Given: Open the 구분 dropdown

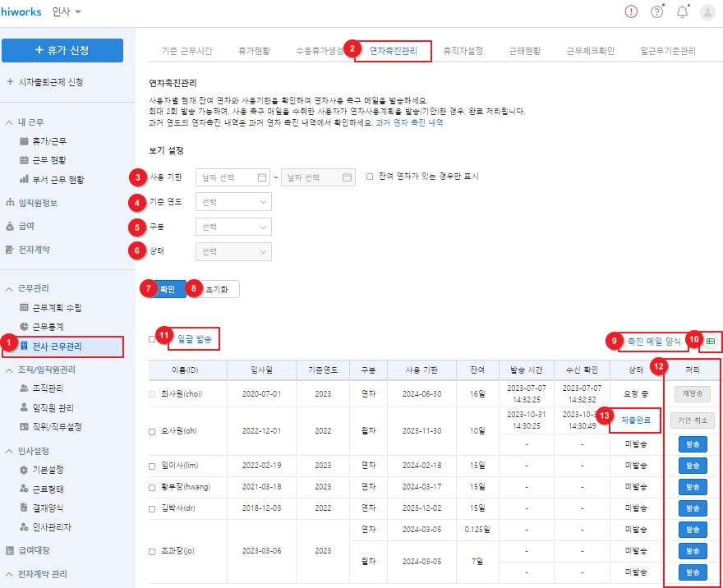Looking at the screenshot, I should click(233, 227).
